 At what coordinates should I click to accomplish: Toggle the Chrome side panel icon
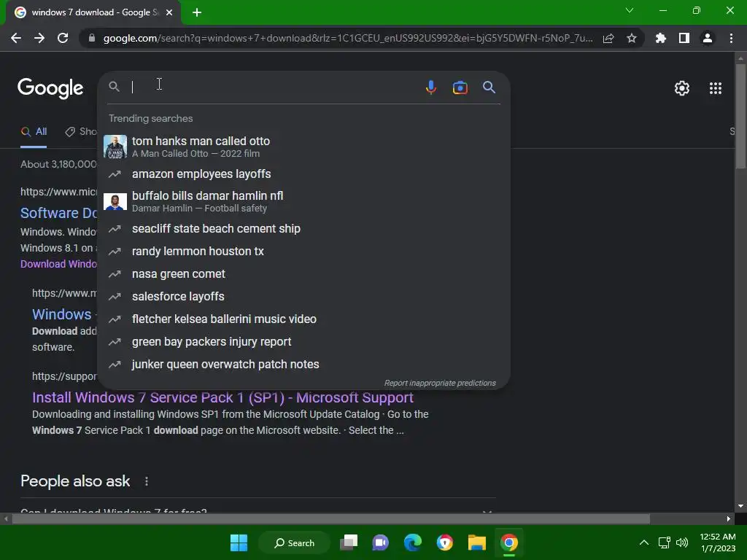pos(684,38)
